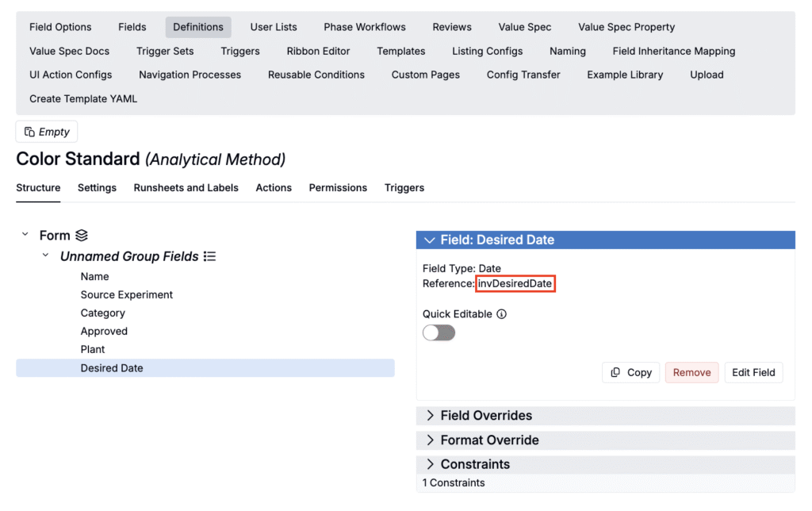This screenshot has height=511, width=812.
Task: Copy the Desired Date field
Action: click(631, 372)
